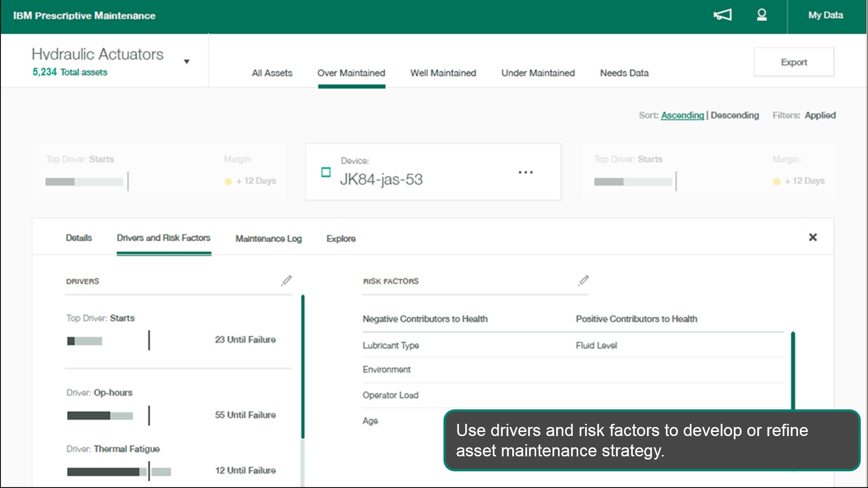
Task: Expand the Hydraulic Actuators asset dropdown
Action: (186, 62)
